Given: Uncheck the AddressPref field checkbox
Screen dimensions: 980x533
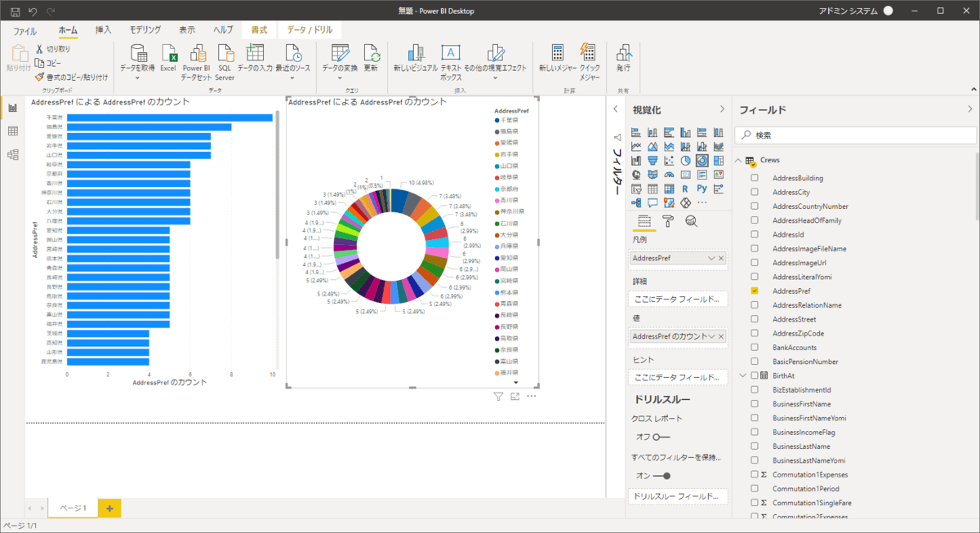Looking at the screenshot, I should click(x=755, y=291).
